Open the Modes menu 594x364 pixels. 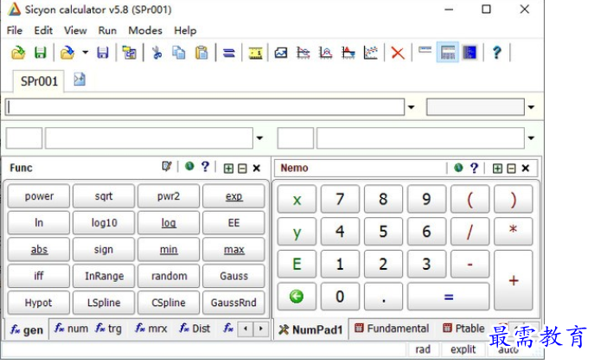pos(145,30)
